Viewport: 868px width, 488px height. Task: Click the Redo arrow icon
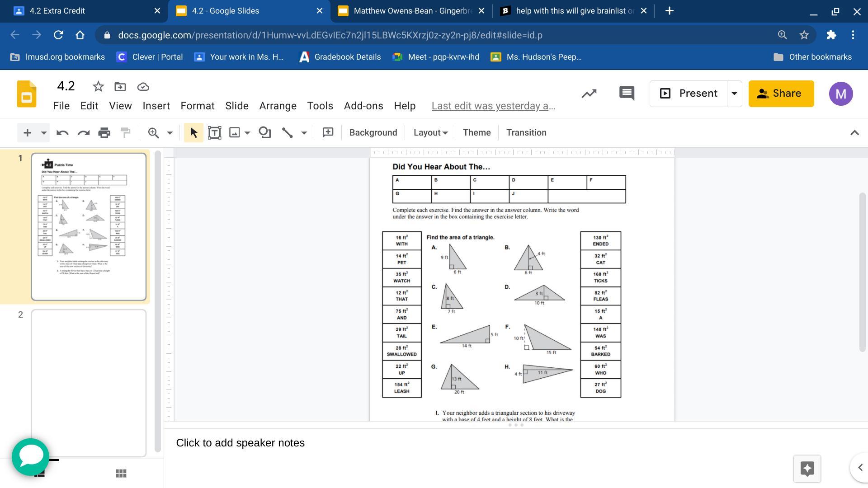83,133
